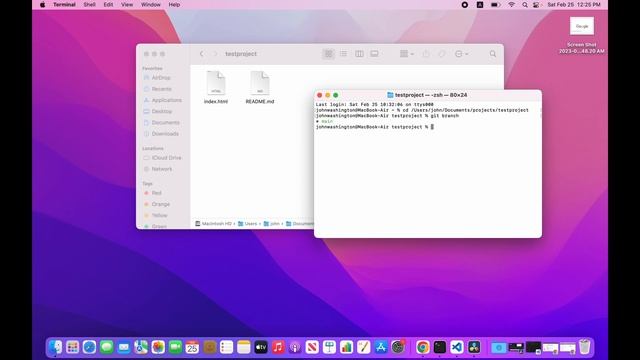Open App Store from the Dock
The height and width of the screenshot is (360, 640).
click(x=381, y=347)
